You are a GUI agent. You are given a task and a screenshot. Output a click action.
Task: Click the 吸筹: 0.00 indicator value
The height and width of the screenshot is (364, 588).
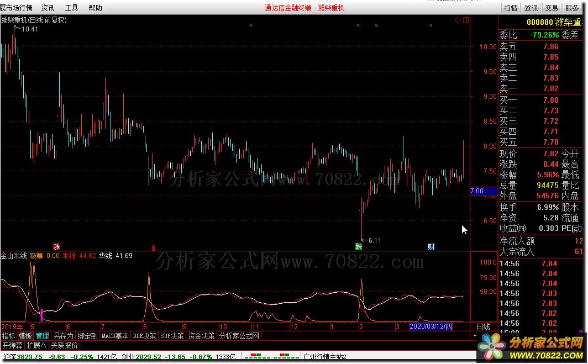pos(45,256)
